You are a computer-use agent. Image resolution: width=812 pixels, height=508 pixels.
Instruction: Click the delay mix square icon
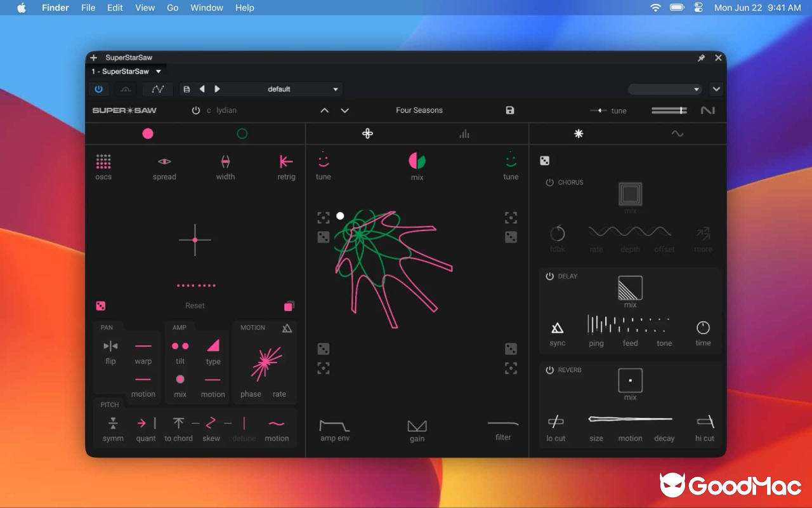630,288
